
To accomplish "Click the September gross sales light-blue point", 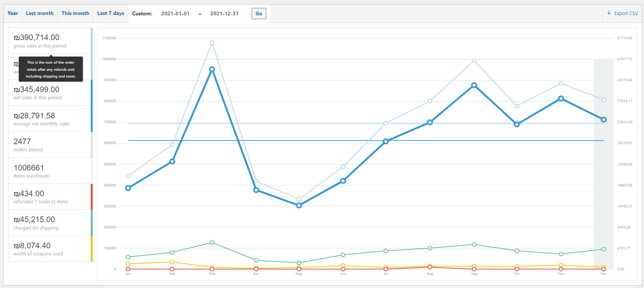I will [474, 61].
